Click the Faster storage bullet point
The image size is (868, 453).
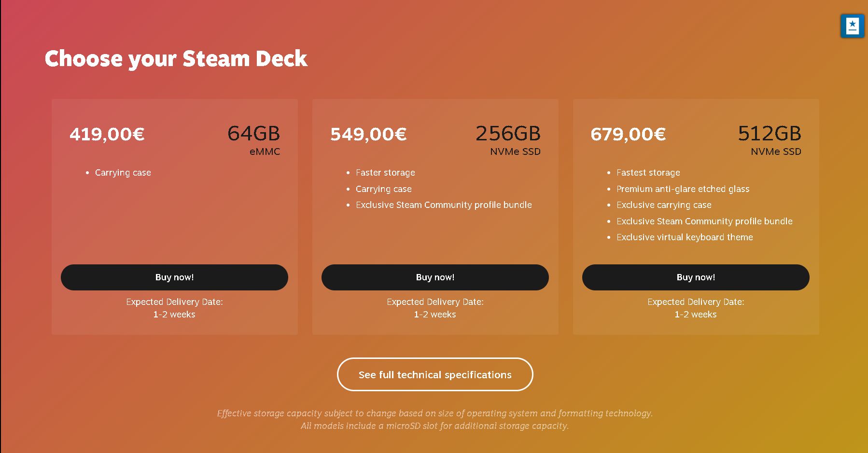[385, 172]
